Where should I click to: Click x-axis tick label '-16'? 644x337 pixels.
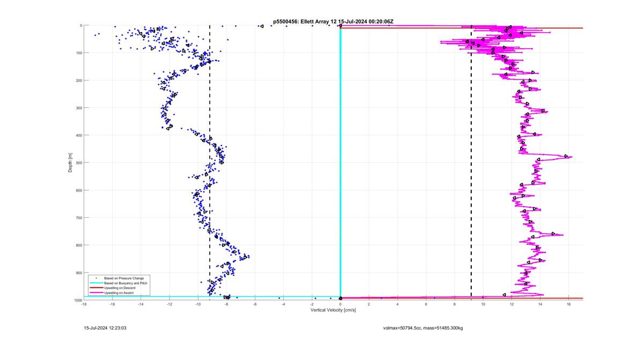(x=112, y=304)
